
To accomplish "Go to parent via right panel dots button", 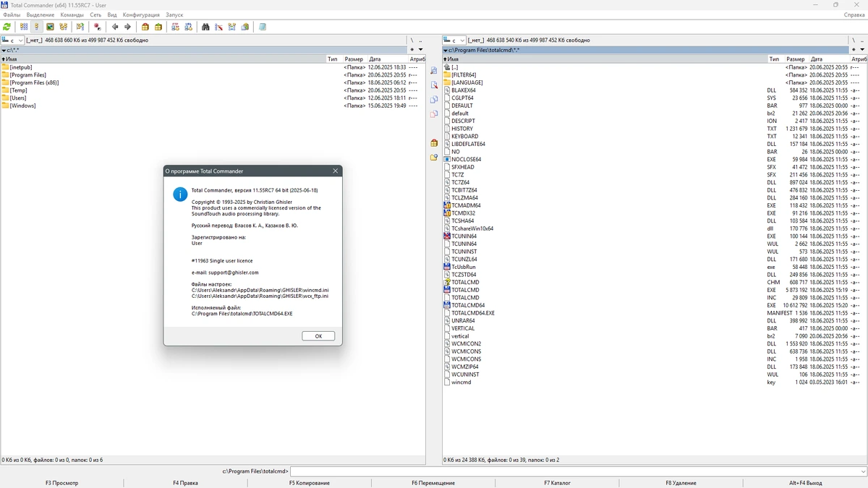I will coord(864,40).
